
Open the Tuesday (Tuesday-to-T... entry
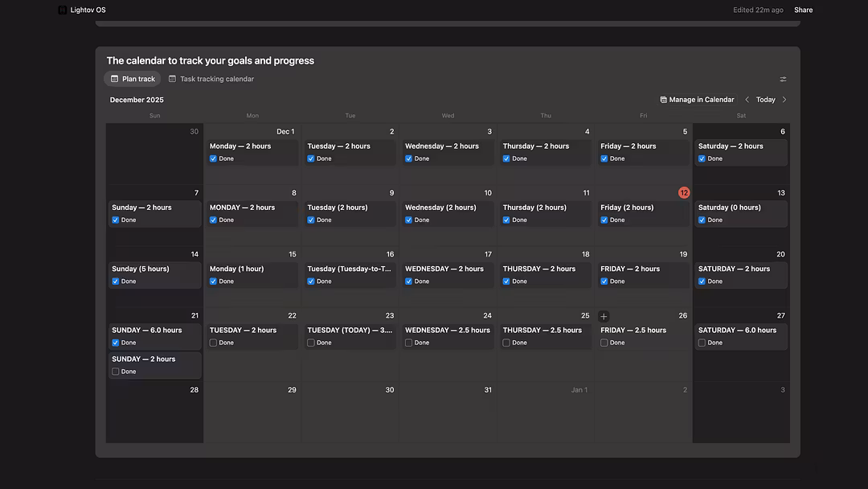tap(349, 269)
